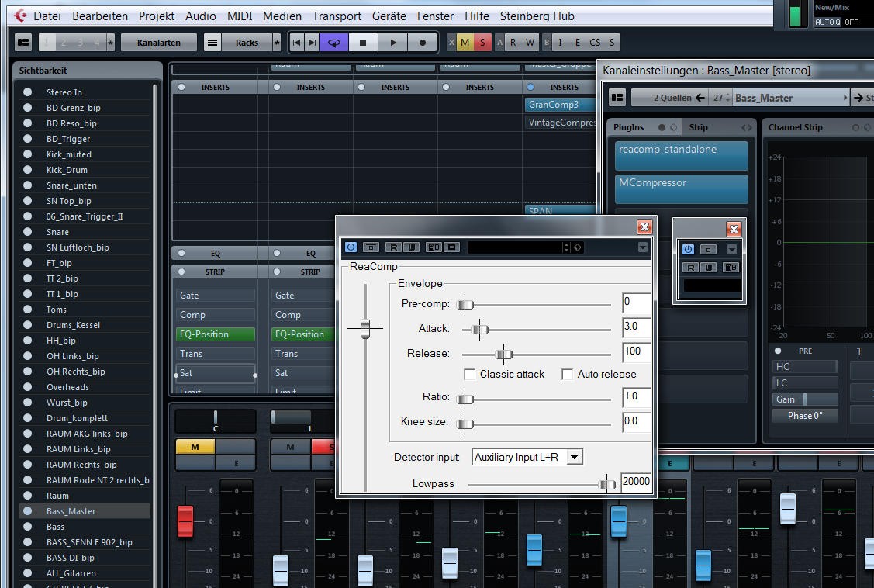Open ReaComp preset management diamond icon

pos(578,247)
